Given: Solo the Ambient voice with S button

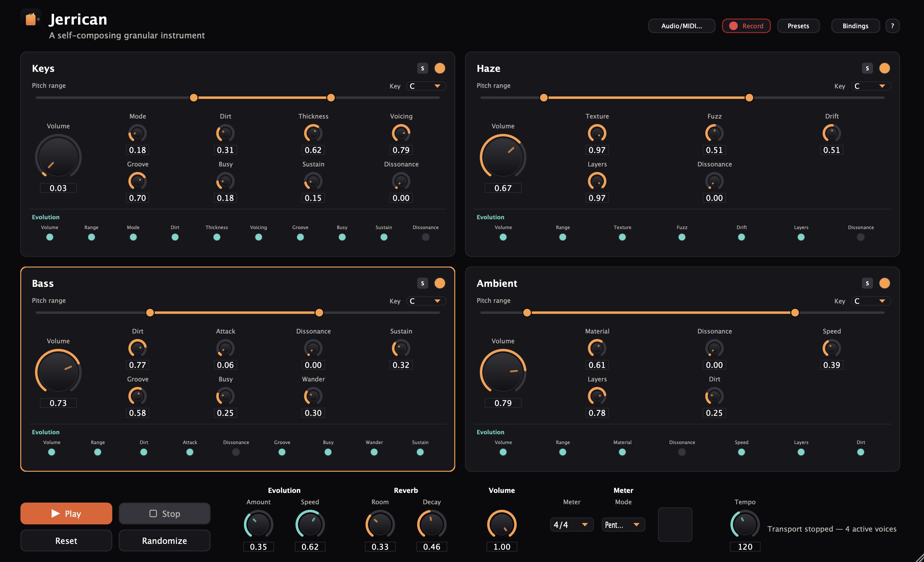Looking at the screenshot, I should (867, 283).
